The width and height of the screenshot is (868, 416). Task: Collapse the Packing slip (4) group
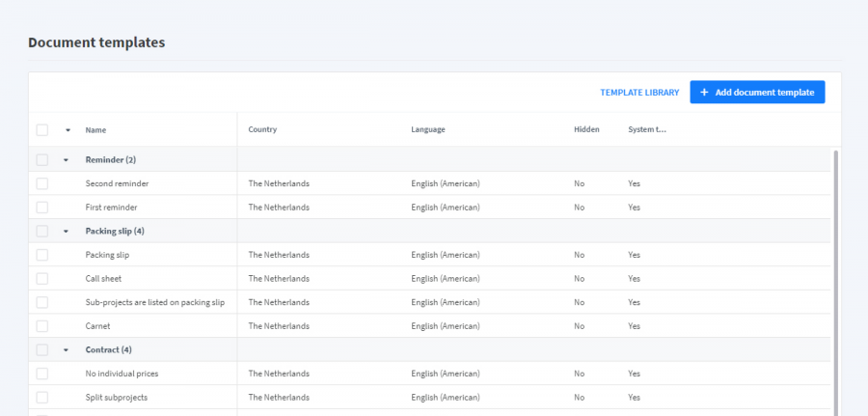(66, 232)
